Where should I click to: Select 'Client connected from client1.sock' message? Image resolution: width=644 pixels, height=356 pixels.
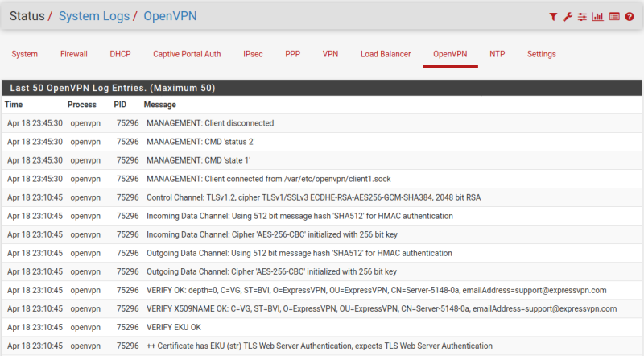tap(269, 179)
